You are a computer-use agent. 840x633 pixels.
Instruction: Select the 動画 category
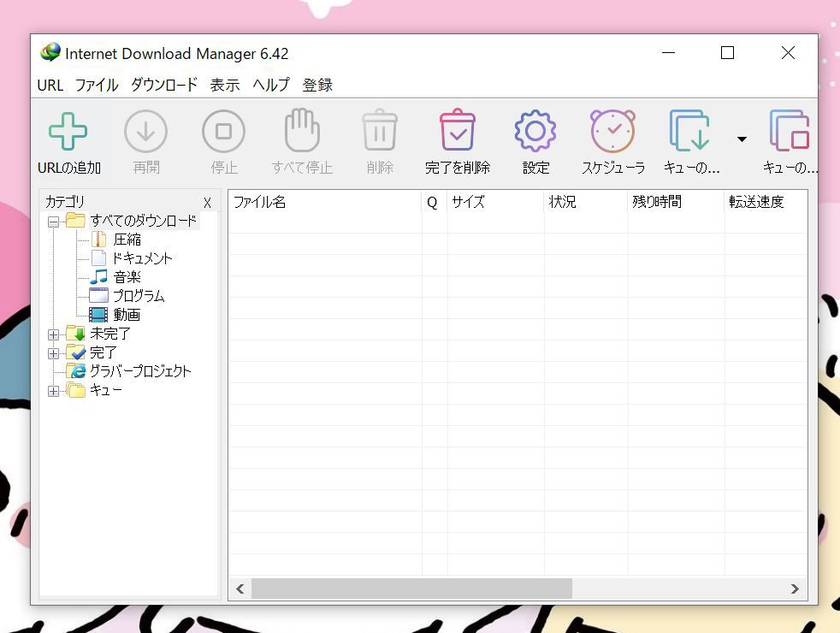(127, 314)
